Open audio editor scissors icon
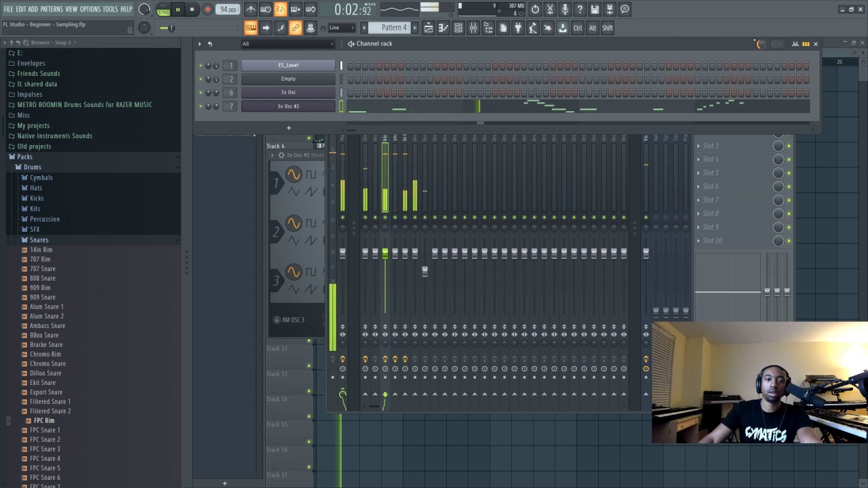This screenshot has width=868, height=488. point(550,9)
